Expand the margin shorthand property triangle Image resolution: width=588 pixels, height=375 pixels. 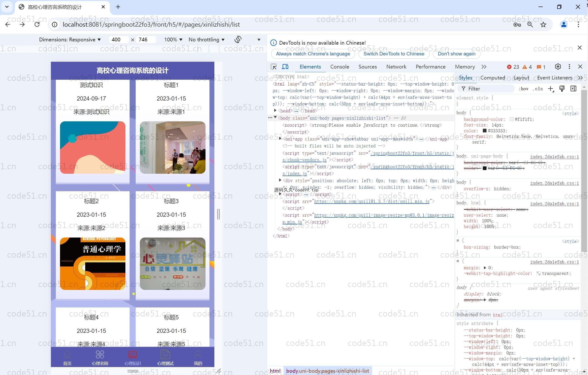coord(485,268)
